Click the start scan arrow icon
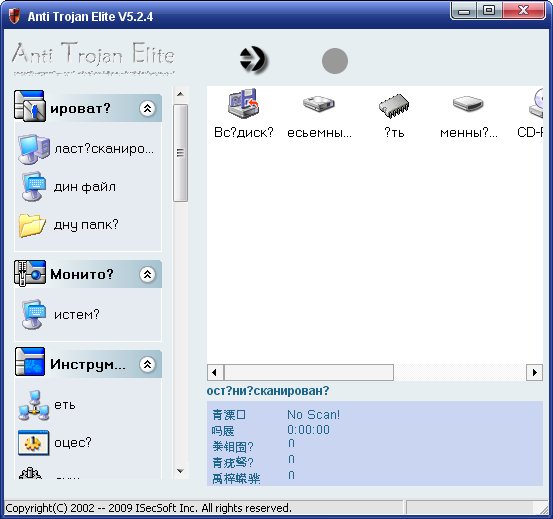 coord(253,60)
